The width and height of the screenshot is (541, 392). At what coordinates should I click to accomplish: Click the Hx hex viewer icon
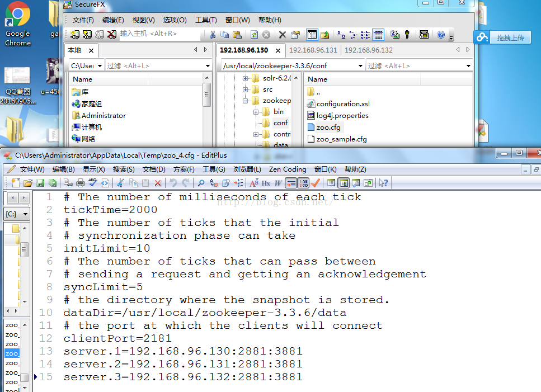tap(266, 183)
